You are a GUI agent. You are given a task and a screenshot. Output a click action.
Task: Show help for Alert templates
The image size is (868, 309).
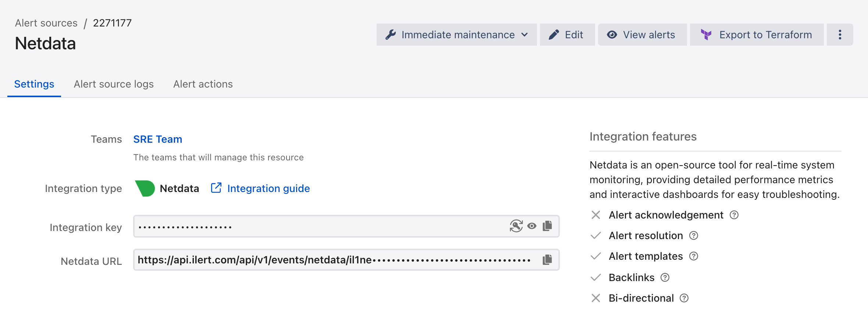(x=694, y=256)
